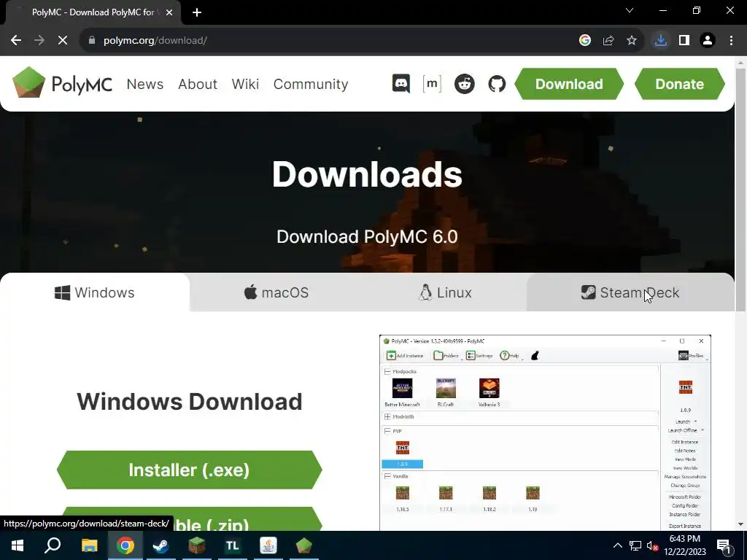Viewport: 747px width, 560px height.
Task: Close the PolyMC browser tab
Action: pos(169,12)
